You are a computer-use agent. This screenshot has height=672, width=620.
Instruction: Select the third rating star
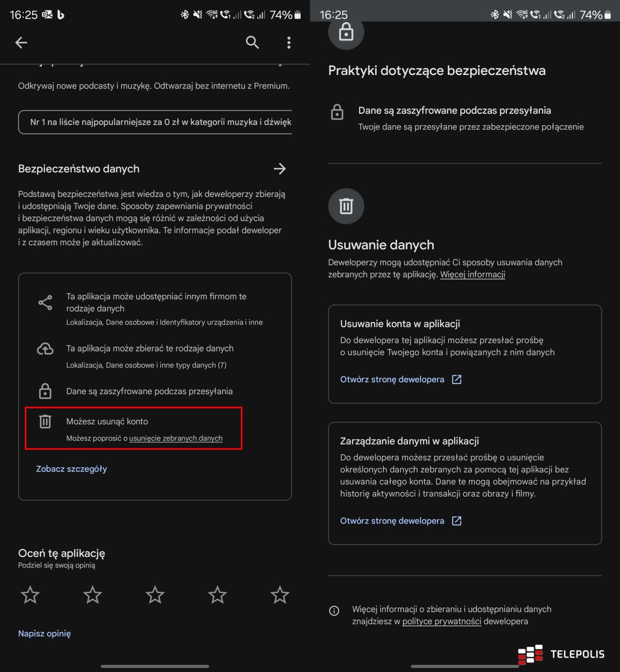pos(155,595)
